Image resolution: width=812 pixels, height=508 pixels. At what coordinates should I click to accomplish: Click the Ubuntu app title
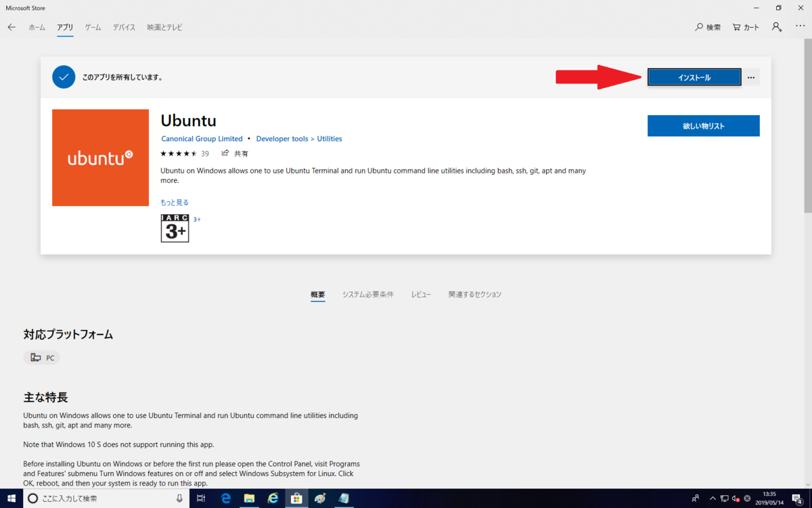click(x=189, y=121)
